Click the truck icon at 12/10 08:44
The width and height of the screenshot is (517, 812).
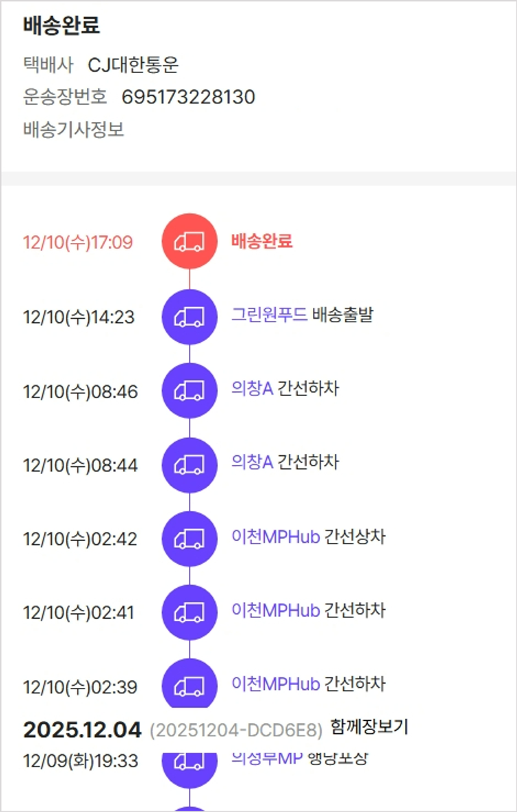pos(190,465)
